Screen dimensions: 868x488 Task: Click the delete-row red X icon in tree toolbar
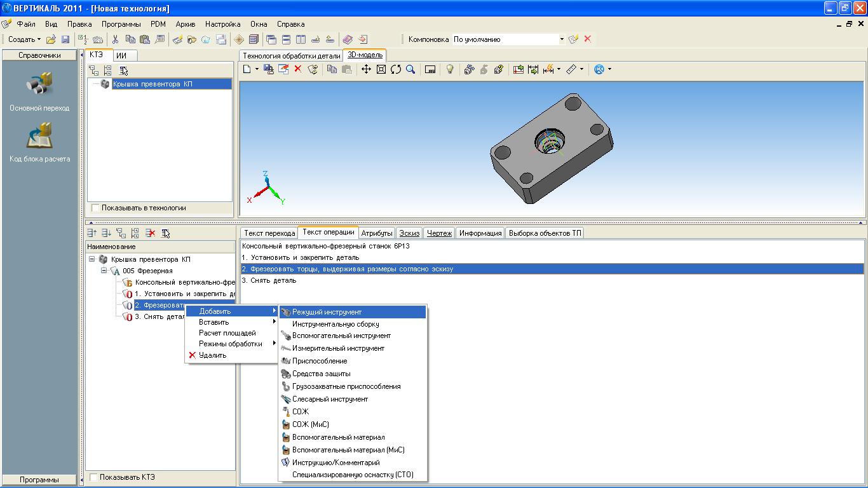151,233
